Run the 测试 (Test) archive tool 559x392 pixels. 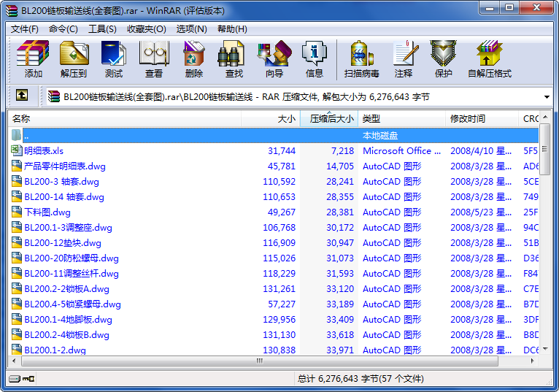[114, 53]
